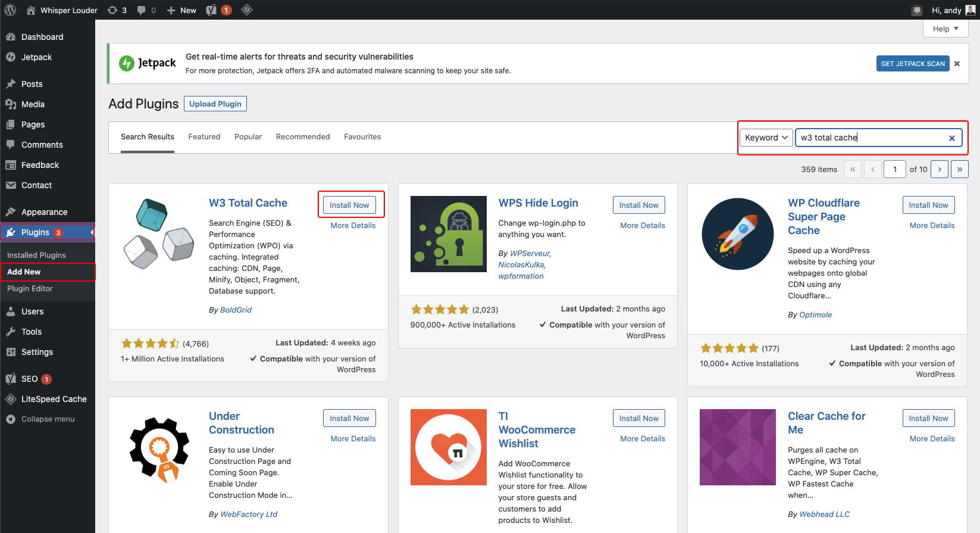Open the WordPress logo menu
The width and height of the screenshot is (980, 533).
coord(10,10)
